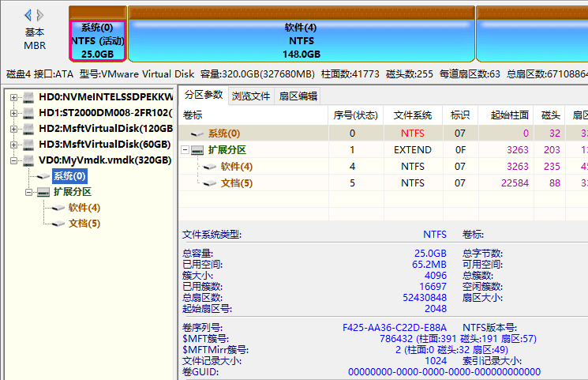Collapse the VD0:MyVmdk.vmdk disk node
The image size is (588, 380).
pos(13,160)
